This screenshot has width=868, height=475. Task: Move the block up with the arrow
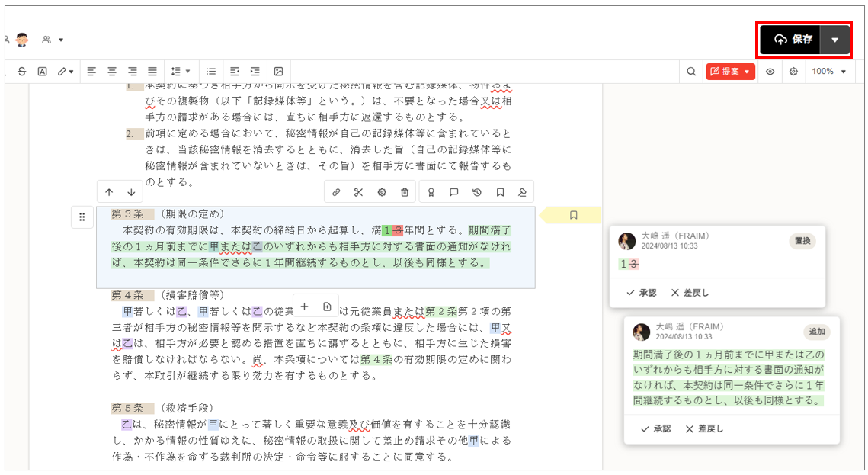109,192
